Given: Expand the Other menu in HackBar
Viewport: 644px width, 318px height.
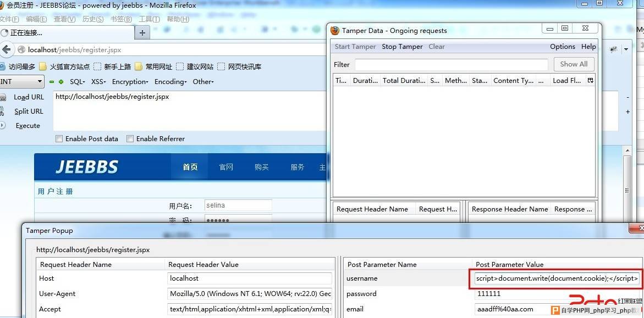Looking at the screenshot, I should click(x=203, y=82).
